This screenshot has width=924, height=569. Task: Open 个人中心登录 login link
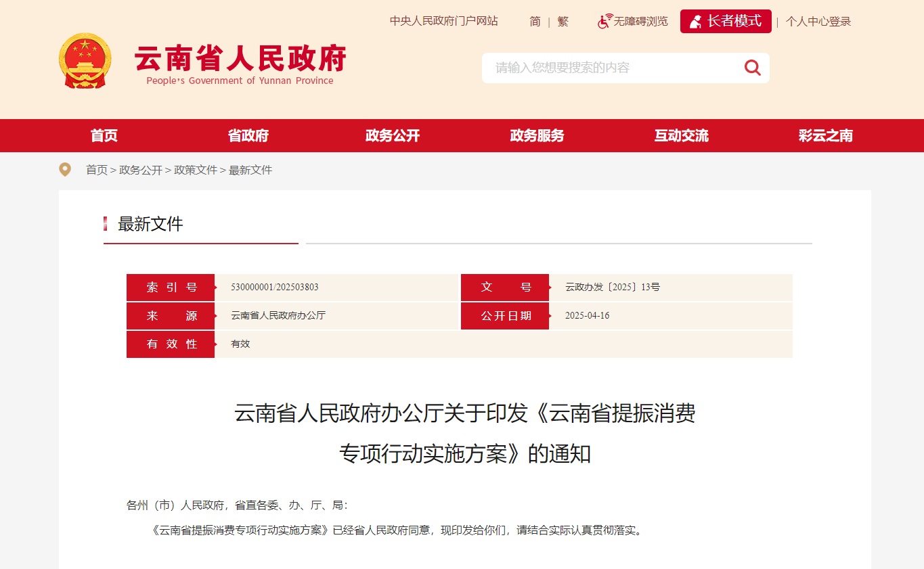[818, 22]
